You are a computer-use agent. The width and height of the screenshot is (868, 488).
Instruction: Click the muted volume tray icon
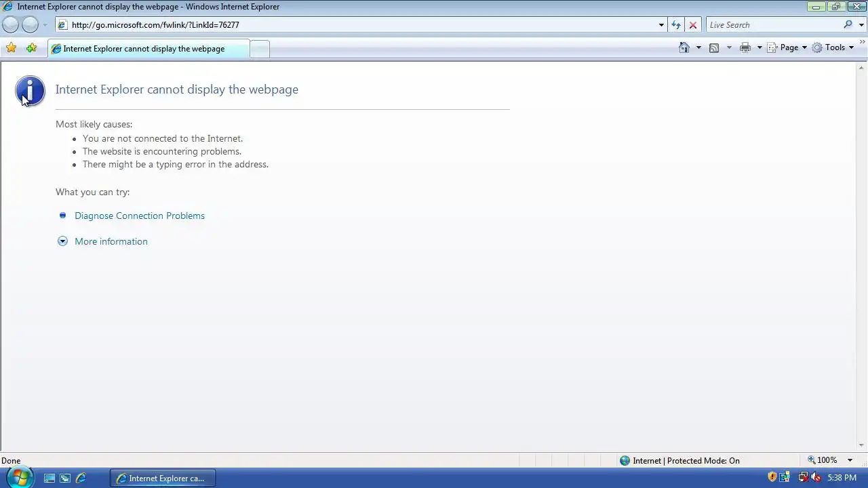[816, 477]
